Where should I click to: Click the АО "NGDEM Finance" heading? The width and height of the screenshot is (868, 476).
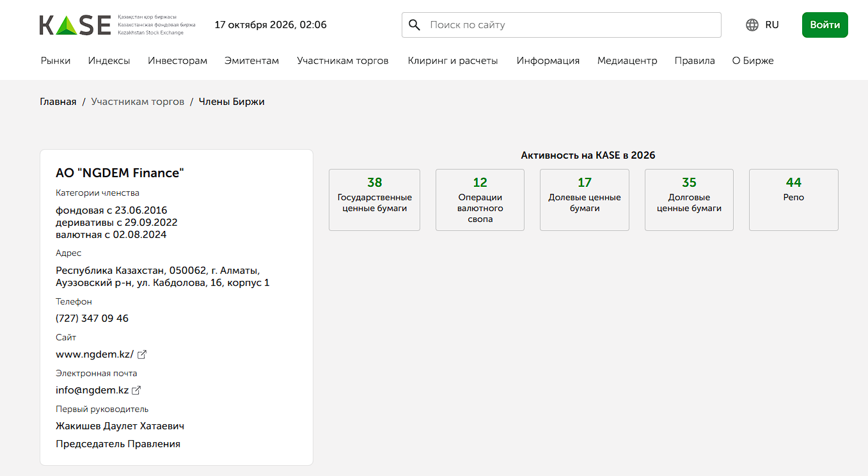coord(120,173)
